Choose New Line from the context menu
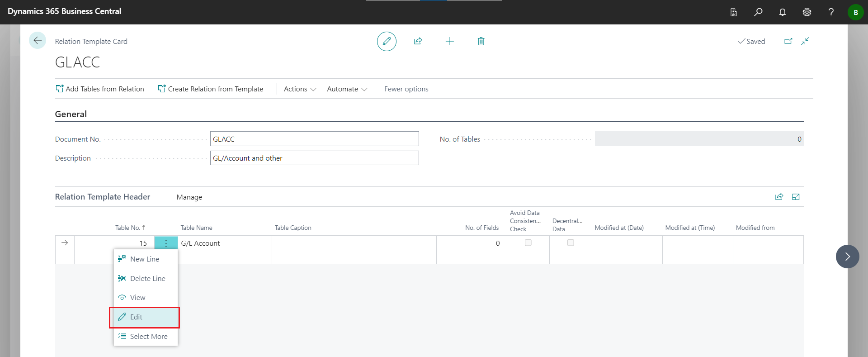The width and height of the screenshot is (868, 357). coord(146,259)
